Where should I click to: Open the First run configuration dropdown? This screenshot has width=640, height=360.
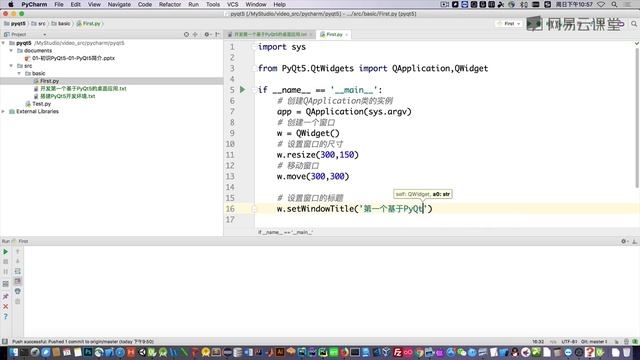tap(509, 24)
